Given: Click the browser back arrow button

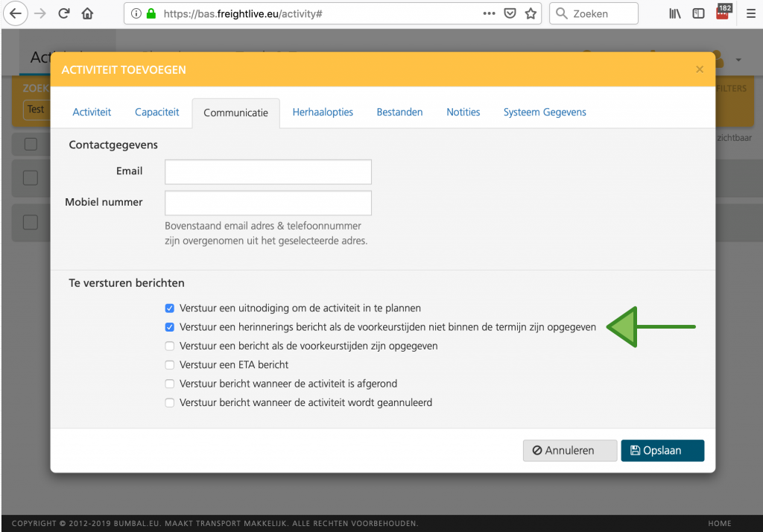Looking at the screenshot, I should 16,13.
